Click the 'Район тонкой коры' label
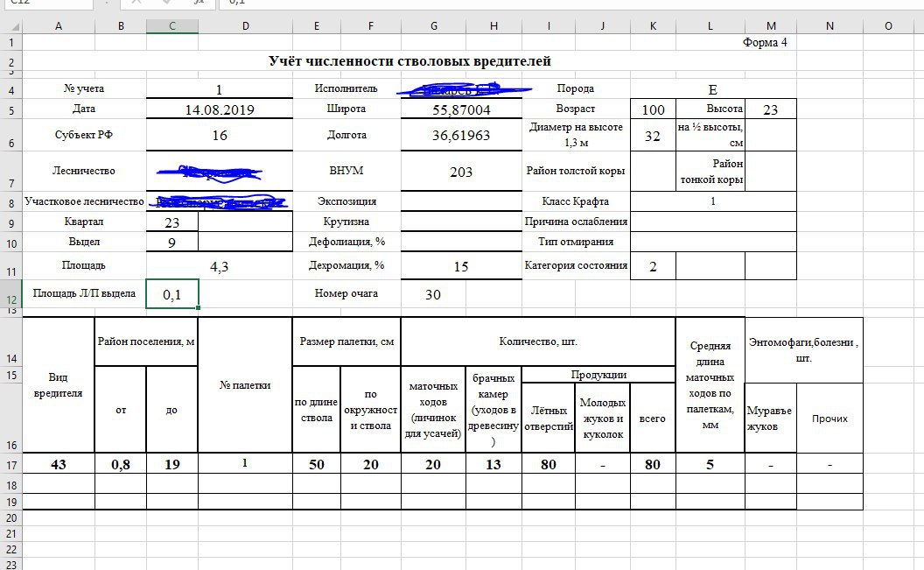Image resolution: width=924 pixels, height=570 pixels. click(x=711, y=172)
